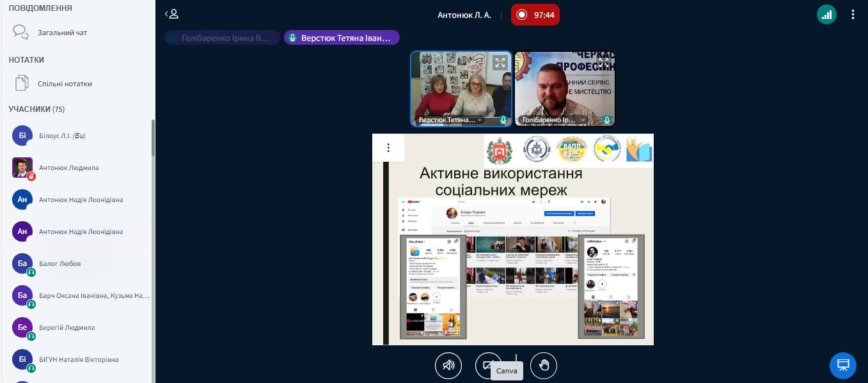Toggle the share webcam button

[488, 366]
